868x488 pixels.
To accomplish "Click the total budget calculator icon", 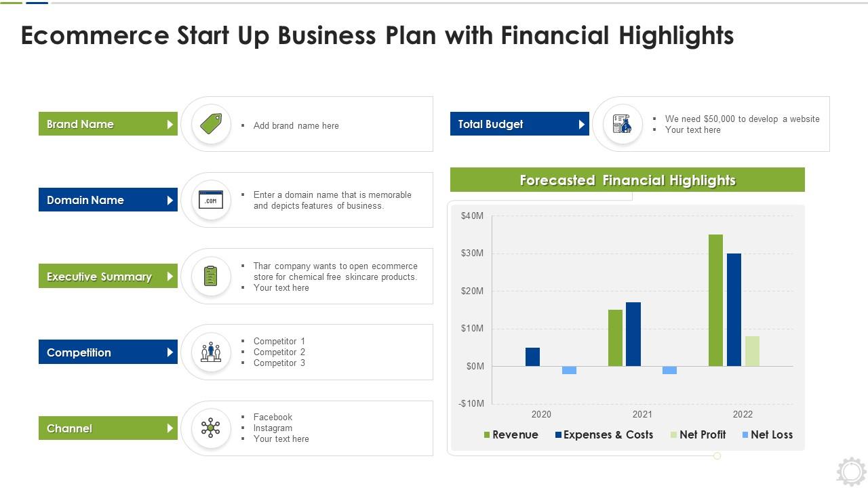I will pos(622,124).
